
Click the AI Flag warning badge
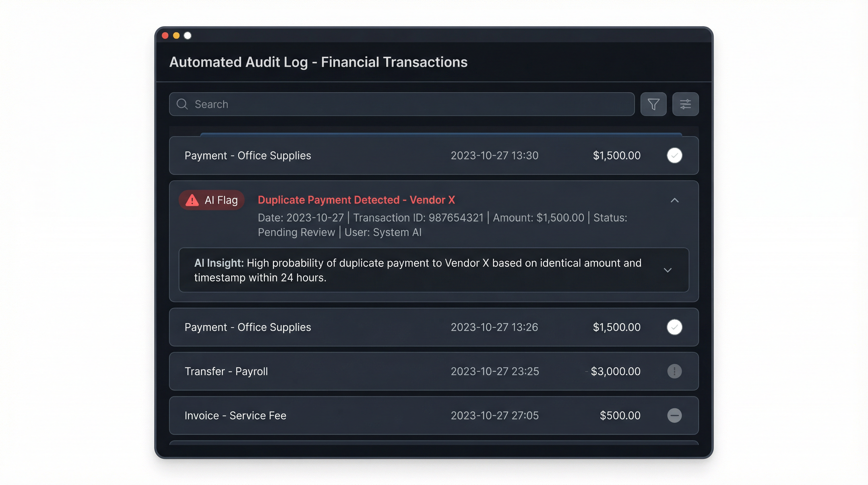coord(211,200)
